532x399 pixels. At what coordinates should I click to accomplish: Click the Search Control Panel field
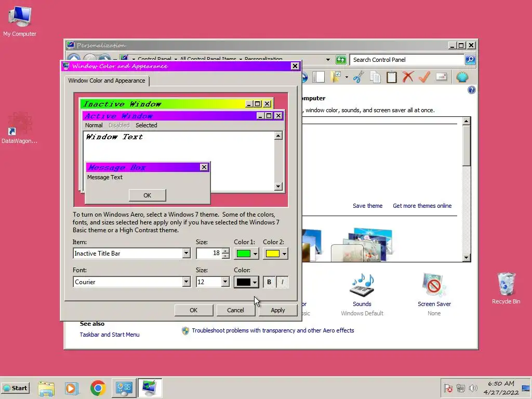(x=407, y=60)
